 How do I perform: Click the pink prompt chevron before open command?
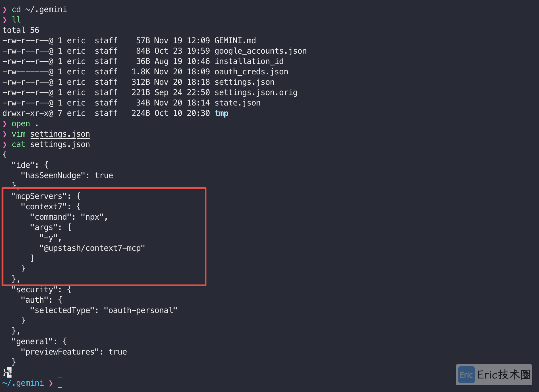[x=5, y=124]
